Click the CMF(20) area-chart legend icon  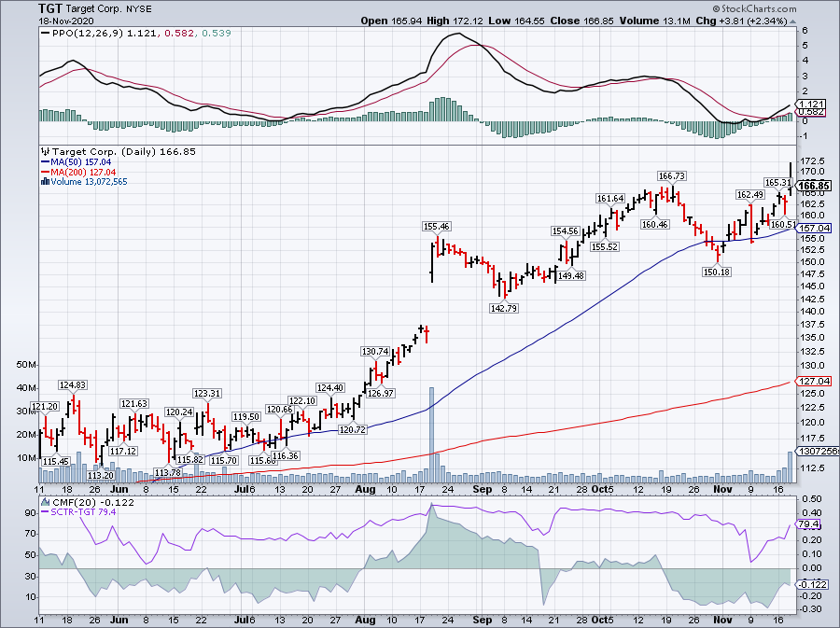click(46, 502)
